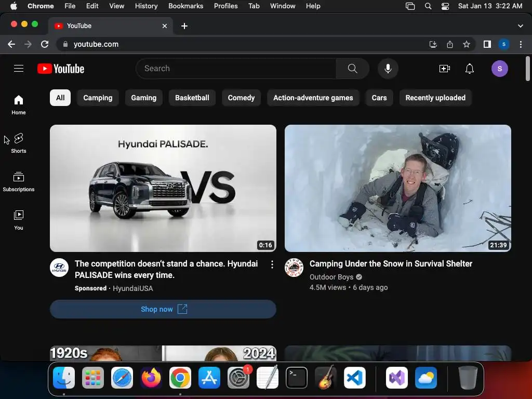Reload the YouTube page
This screenshot has height=399, width=532.
45,44
